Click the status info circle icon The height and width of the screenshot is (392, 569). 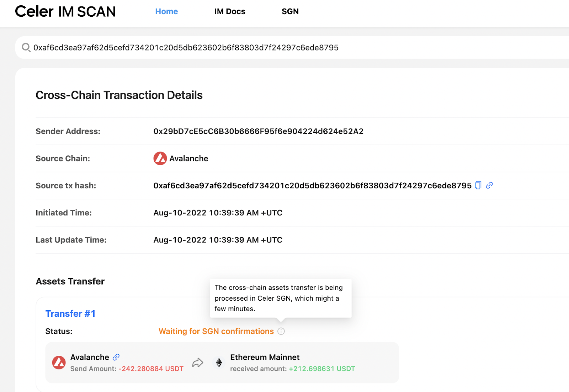click(x=281, y=331)
